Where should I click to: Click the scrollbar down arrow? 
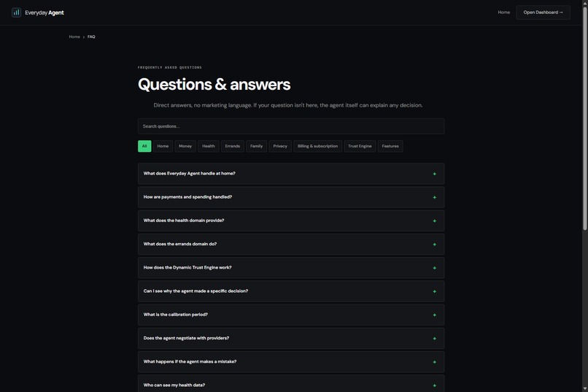coord(584,388)
